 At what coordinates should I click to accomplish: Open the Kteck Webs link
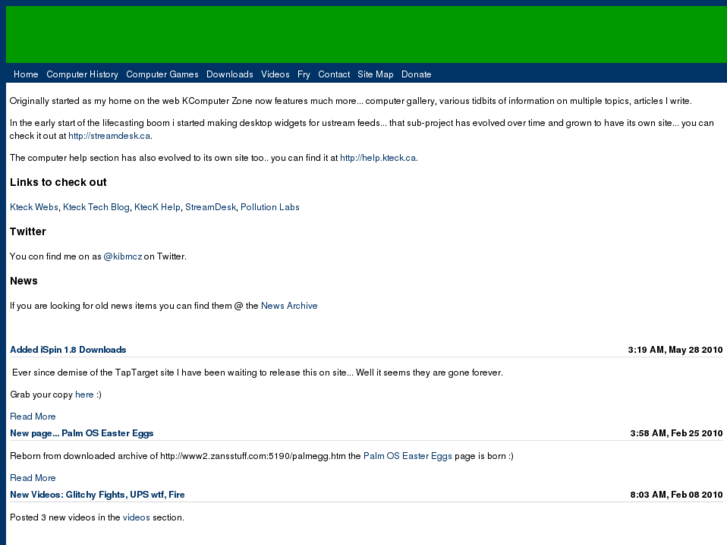pyautogui.click(x=34, y=207)
